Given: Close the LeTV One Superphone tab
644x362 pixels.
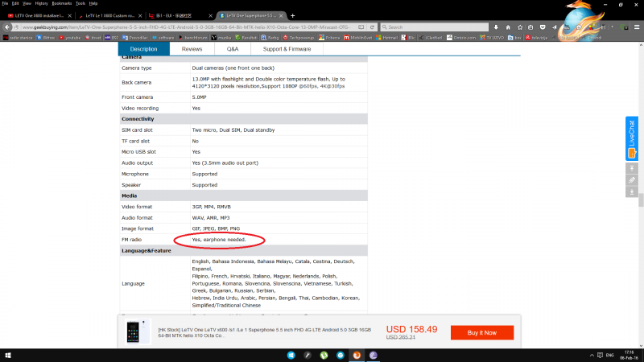Looking at the screenshot, I should point(281,15).
